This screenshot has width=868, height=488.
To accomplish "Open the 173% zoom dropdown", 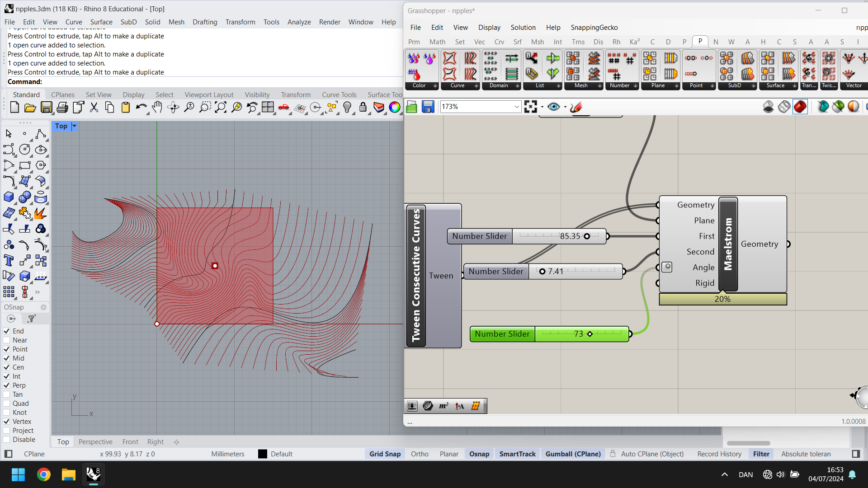I will coord(517,107).
